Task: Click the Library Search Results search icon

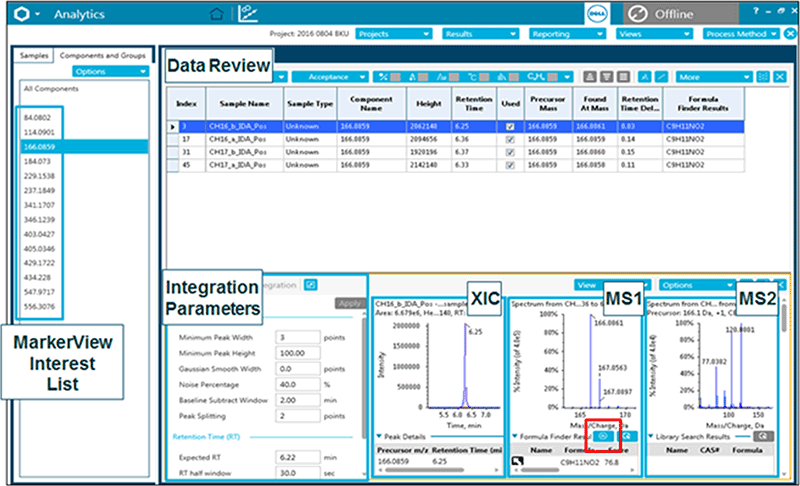Action: click(x=763, y=436)
